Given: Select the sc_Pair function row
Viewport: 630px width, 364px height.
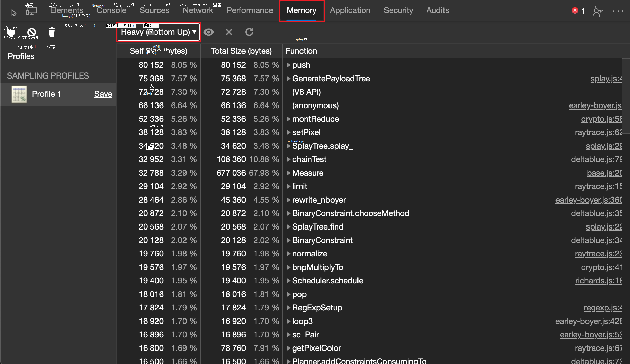Looking at the screenshot, I should 369,335.
